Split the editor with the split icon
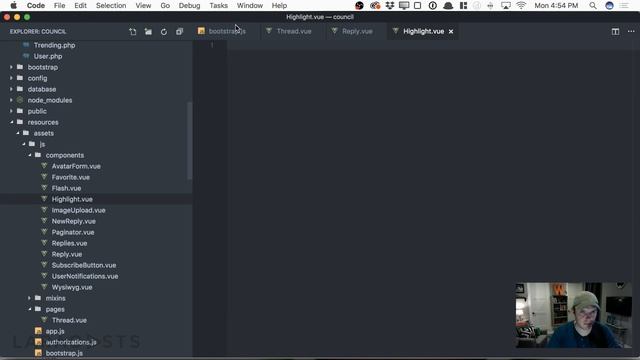Viewport: 640px width, 360px height. (x=616, y=31)
